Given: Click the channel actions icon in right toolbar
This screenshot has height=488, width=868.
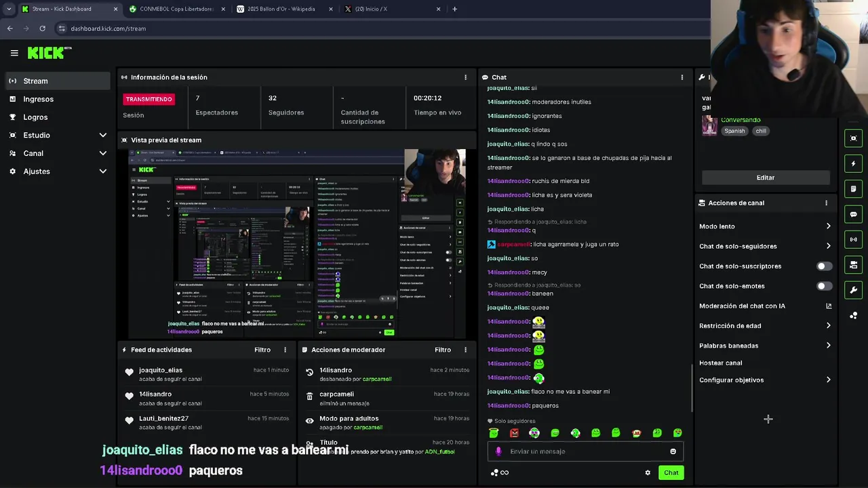Looking at the screenshot, I should tap(853, 264).
